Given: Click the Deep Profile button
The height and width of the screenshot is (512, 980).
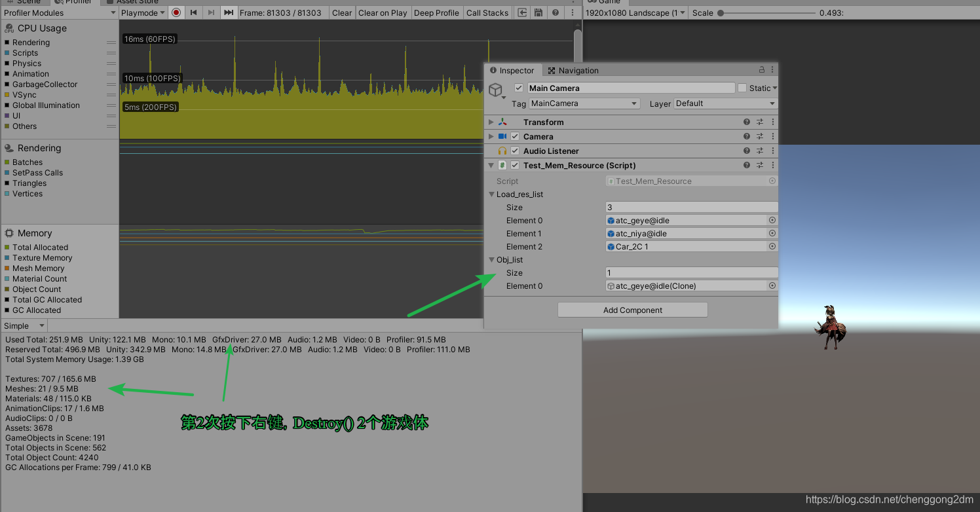Looking at the screenshot, I should click(x=436, y=12).
